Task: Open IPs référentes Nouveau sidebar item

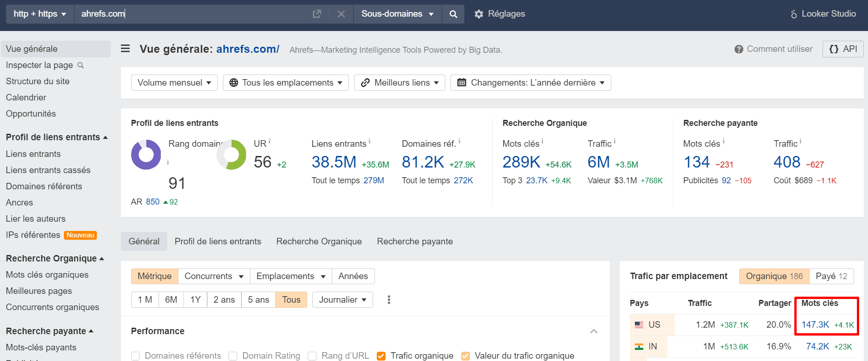Action: point(51,235)
